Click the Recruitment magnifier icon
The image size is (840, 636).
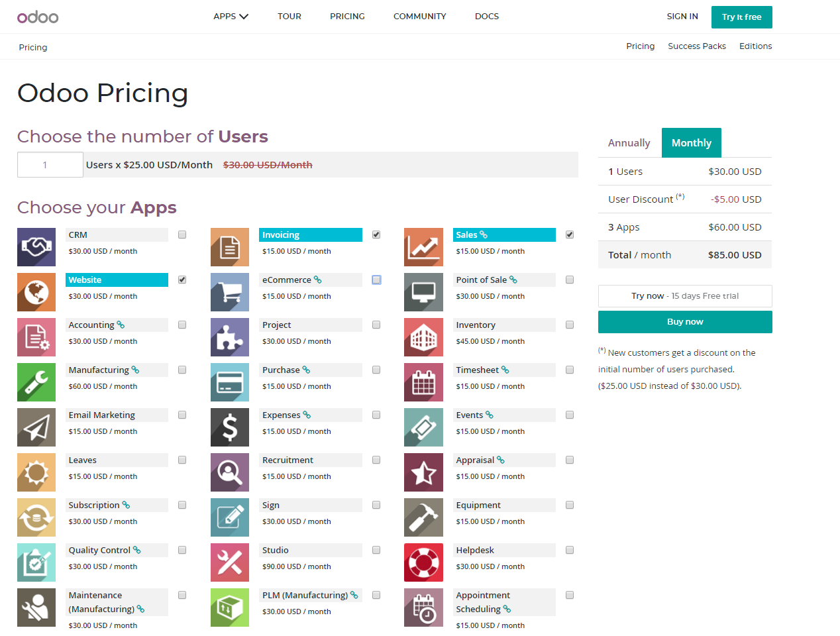tap(230, 472)
